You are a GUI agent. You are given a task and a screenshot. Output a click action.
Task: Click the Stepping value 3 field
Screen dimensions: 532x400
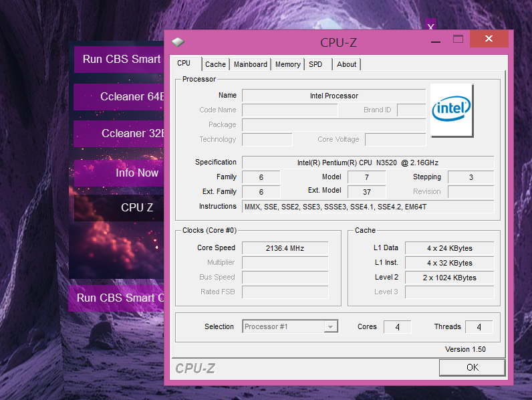pyautogui.click(x=471, y=177)
